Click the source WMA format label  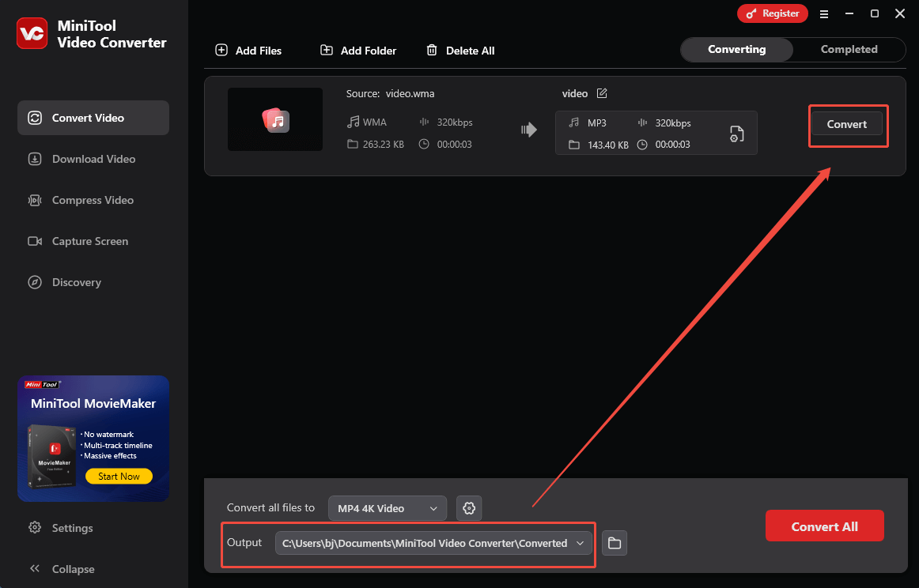(x=375, y=122)
